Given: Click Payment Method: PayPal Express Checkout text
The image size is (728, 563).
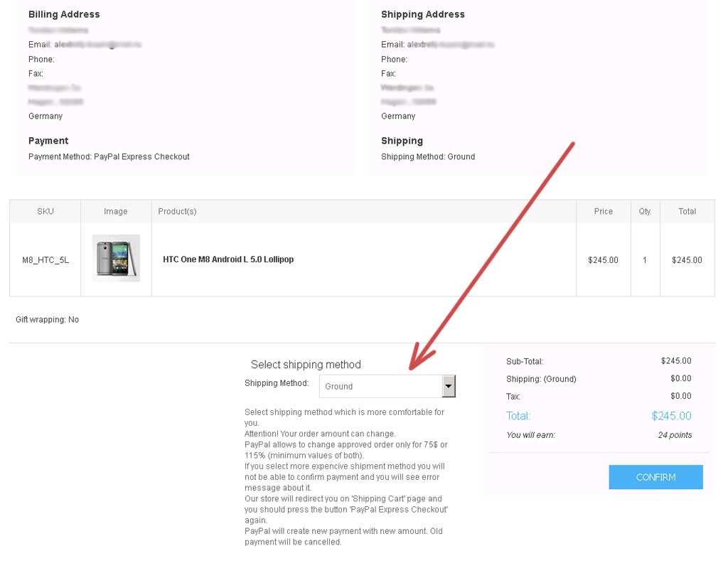Looking at the screenshot, I should pyautogui.click(x=109, y=156).
